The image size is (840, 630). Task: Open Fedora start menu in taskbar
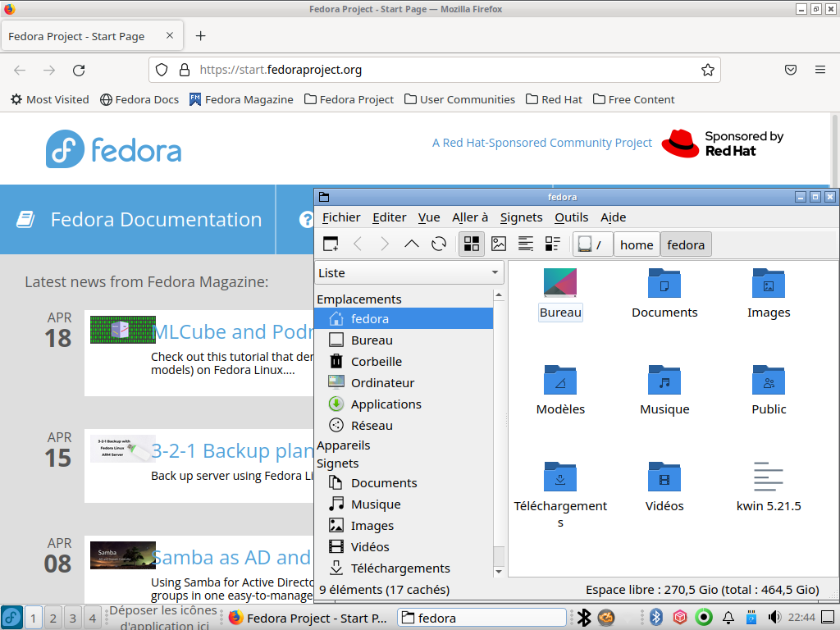click(x=11, y=618)
